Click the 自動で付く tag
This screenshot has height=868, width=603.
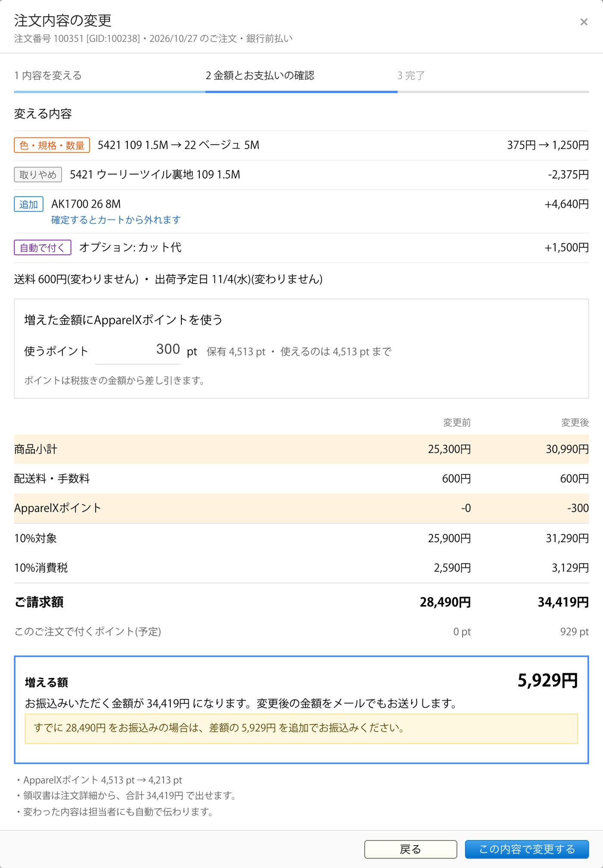43,247
